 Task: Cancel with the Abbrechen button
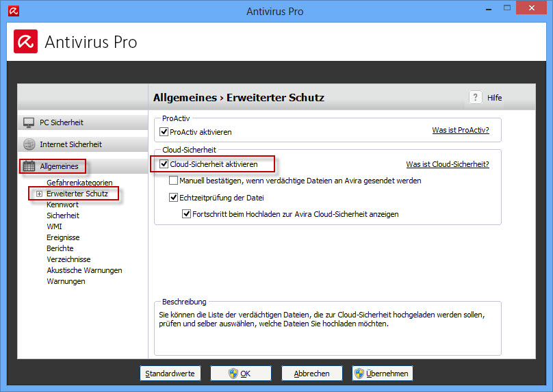click(x=312, y=374)
